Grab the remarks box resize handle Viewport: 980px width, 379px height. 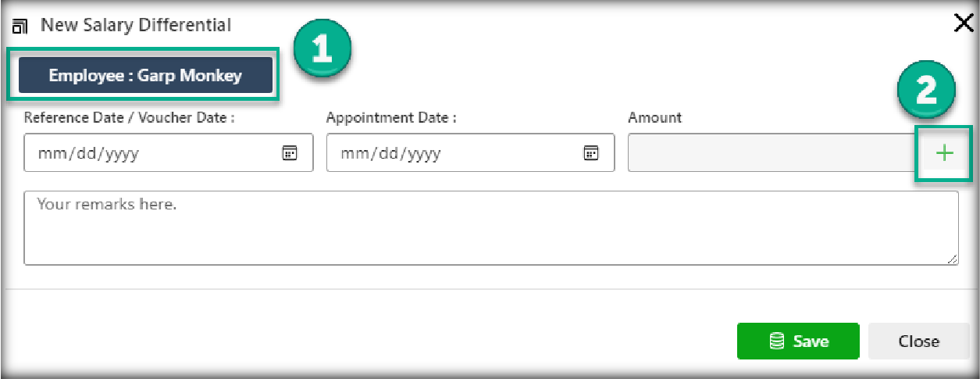click(953, 259)
